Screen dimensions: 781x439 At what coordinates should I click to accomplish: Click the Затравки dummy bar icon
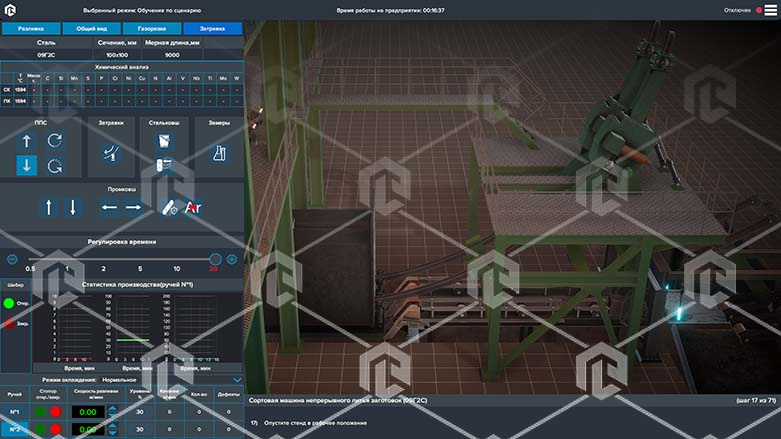click(111, 153)
